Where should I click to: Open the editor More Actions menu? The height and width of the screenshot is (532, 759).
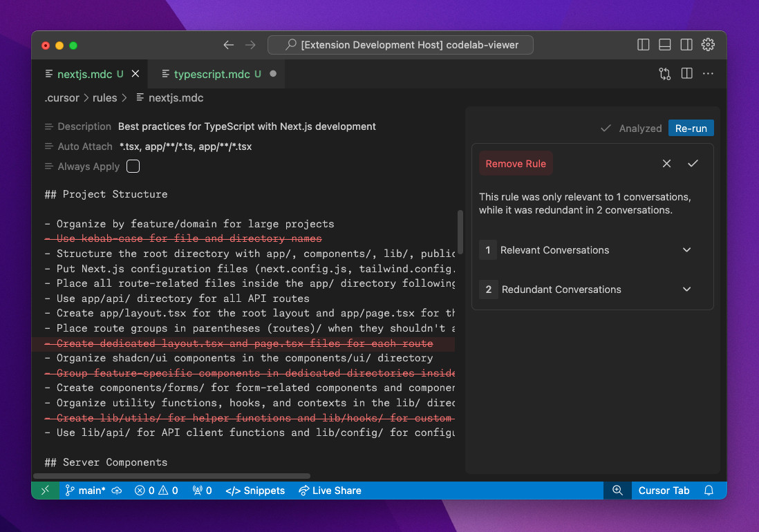708,73
